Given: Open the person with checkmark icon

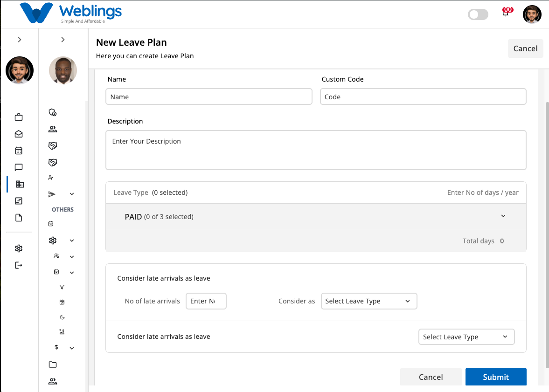Looking at the screenshot, I should [51, 178].
